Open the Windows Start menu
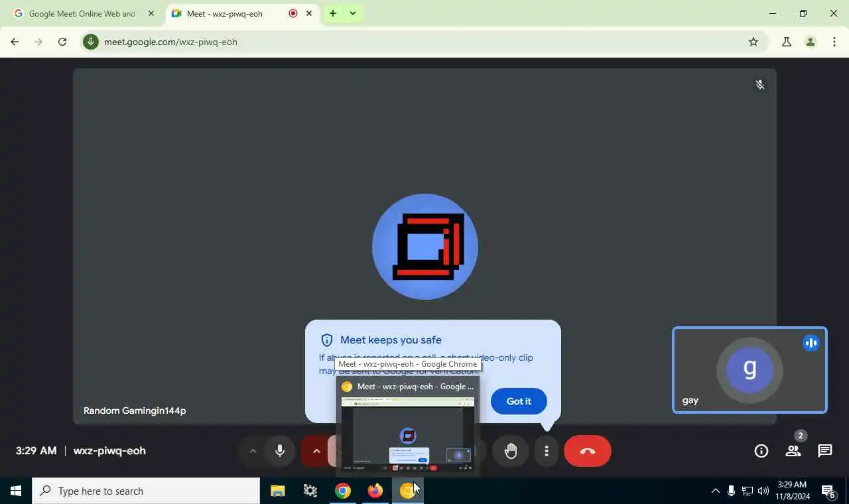 [x=16, y=491]
